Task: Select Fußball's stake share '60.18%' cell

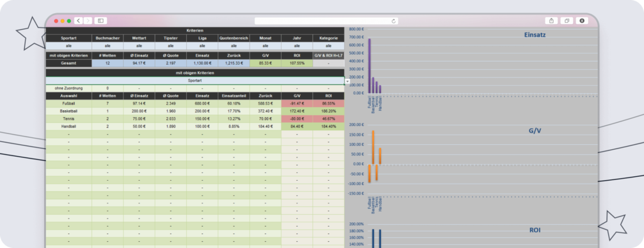Action: click(234, 104)
